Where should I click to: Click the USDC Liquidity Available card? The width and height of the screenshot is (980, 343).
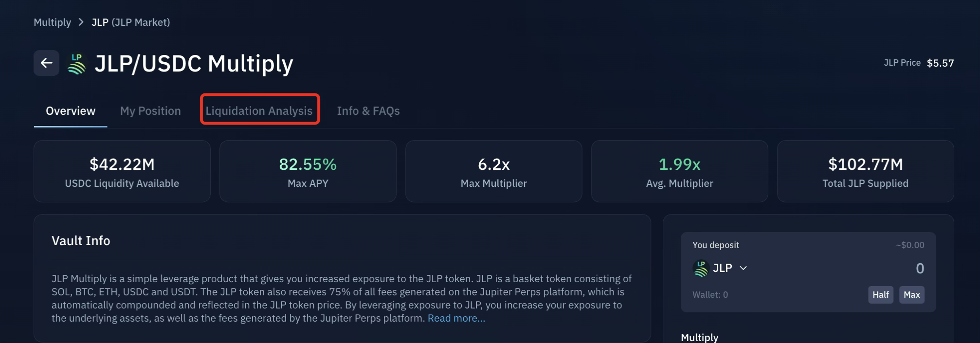coord(122,171)
